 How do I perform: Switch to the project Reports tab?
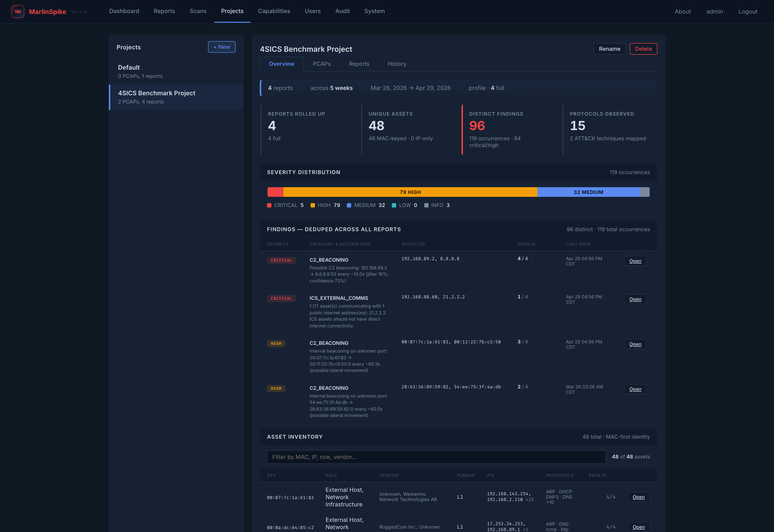click(359, 64)
